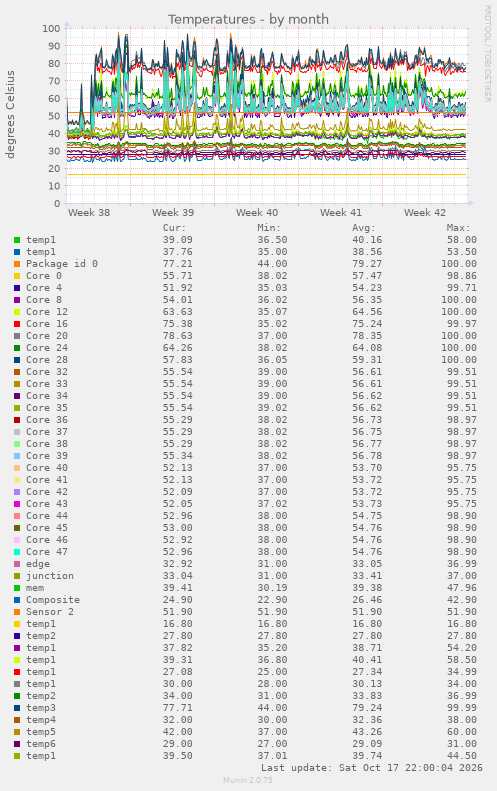Click the temp4 legend label
Viewport: 497px width, 791px height.
coord(41,720)
